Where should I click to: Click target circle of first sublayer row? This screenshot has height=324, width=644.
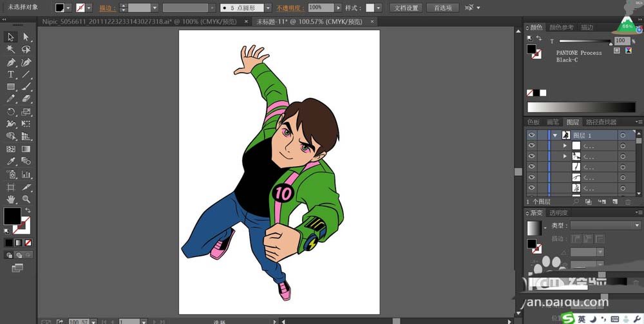click(x=623, y=146)
